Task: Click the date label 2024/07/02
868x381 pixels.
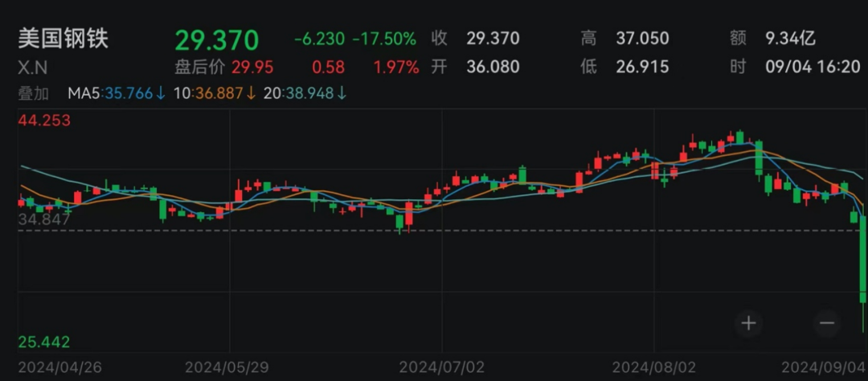Action: tap(442, 367)
